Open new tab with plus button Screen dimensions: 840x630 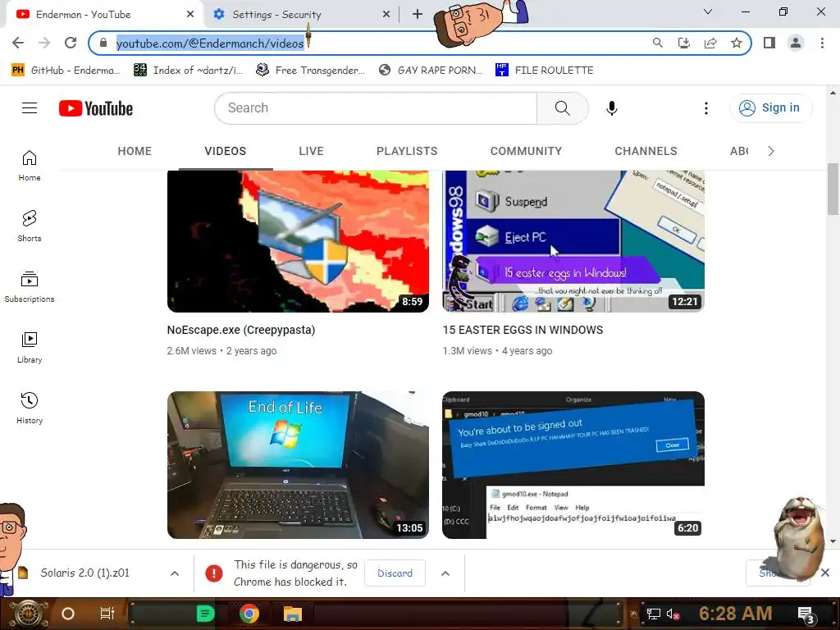(x=418, y=15)
